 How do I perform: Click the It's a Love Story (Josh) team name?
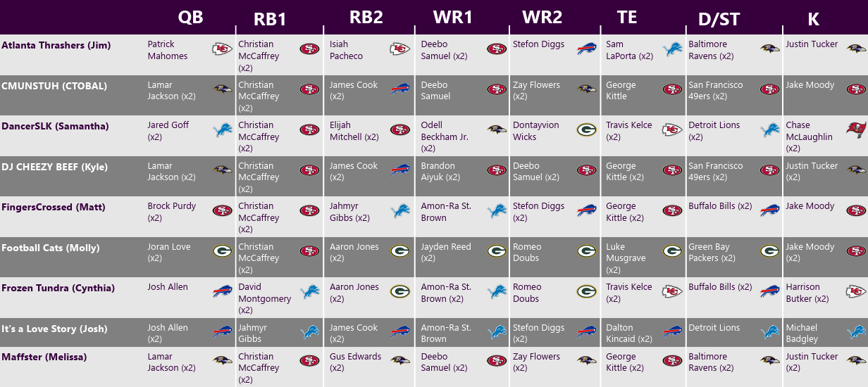click(54, 329)
